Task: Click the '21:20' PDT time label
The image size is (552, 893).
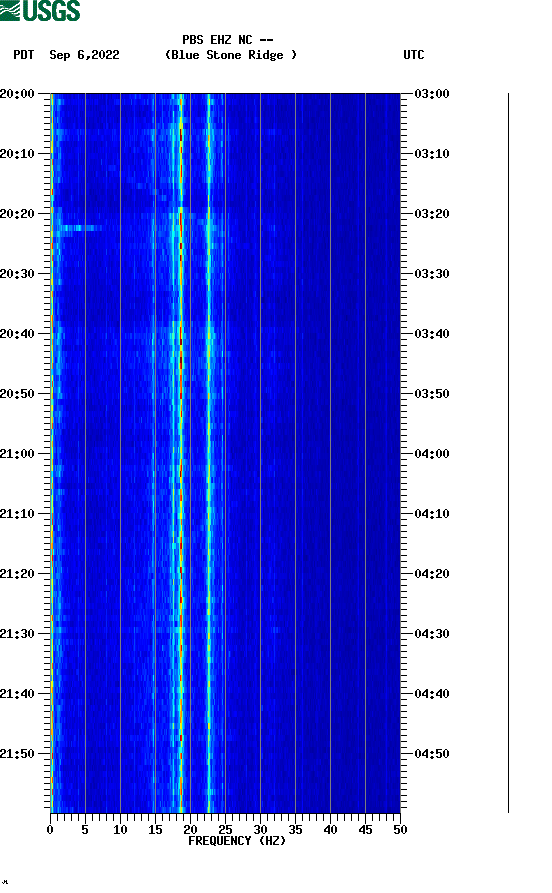Action: pyautogui.click(x=17, y=574)
